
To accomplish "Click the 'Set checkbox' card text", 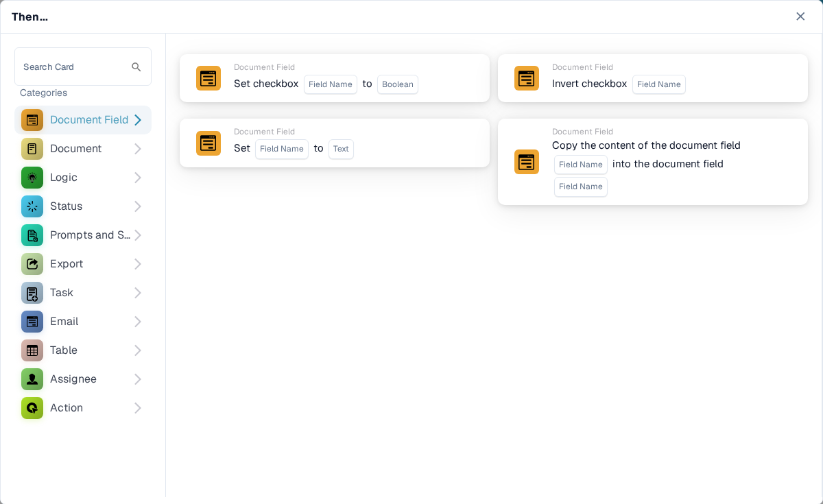I will pyautogui.click(x=266, y=84).
